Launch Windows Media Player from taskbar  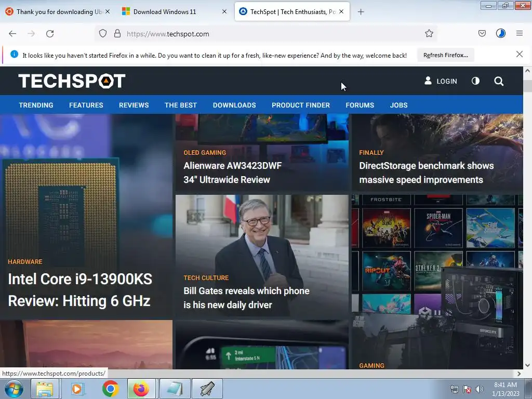77,389
